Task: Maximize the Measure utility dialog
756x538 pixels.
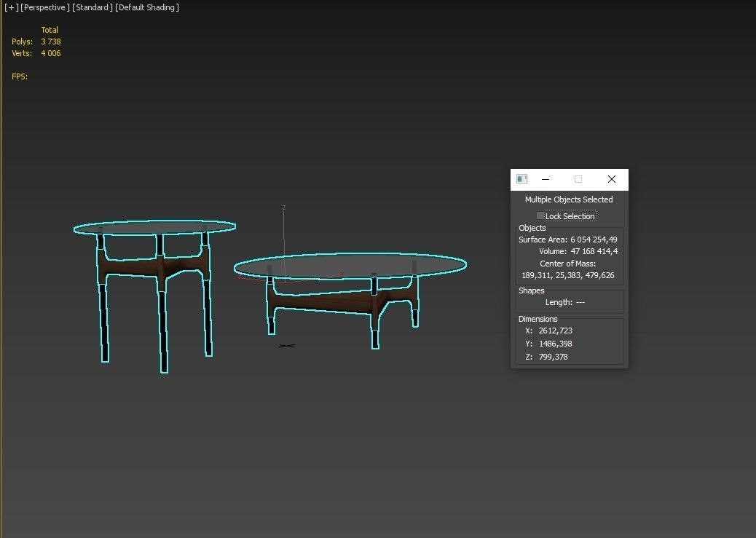Action: point(578,179)
